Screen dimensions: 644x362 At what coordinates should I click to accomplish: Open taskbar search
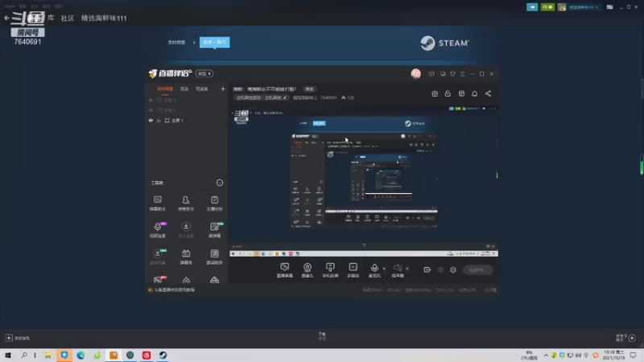point(24,356)
